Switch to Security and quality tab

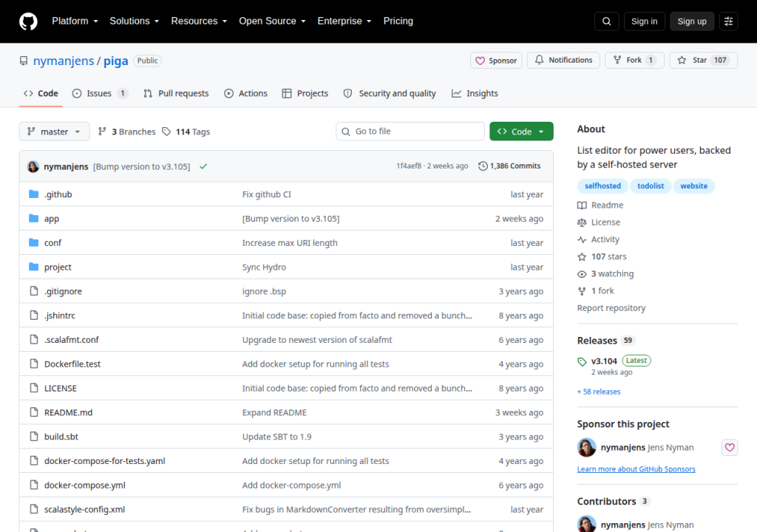click(390, 94)
